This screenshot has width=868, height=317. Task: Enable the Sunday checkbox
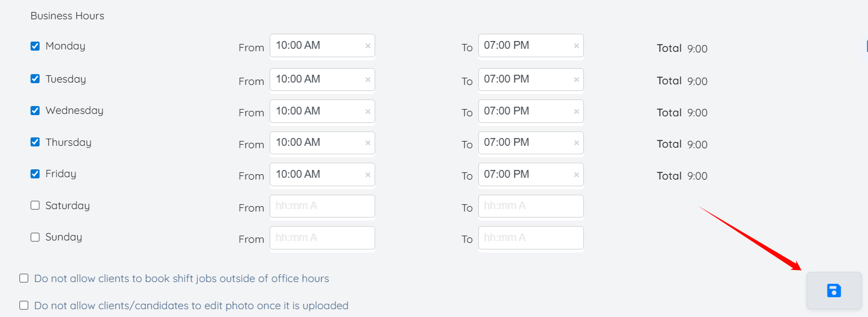point(35,237)
